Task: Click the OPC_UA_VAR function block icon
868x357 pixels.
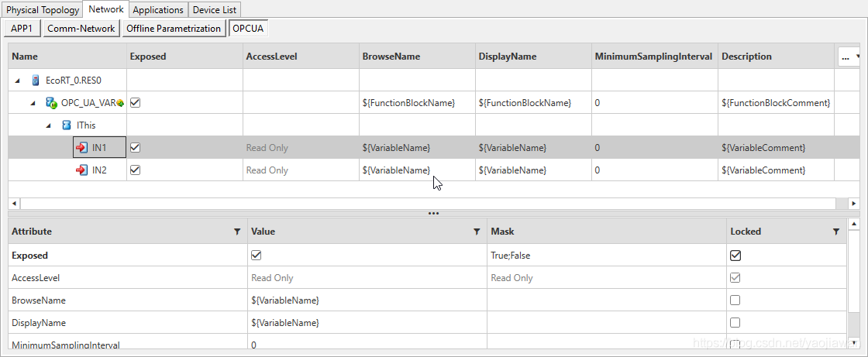Action: point(51,102)
